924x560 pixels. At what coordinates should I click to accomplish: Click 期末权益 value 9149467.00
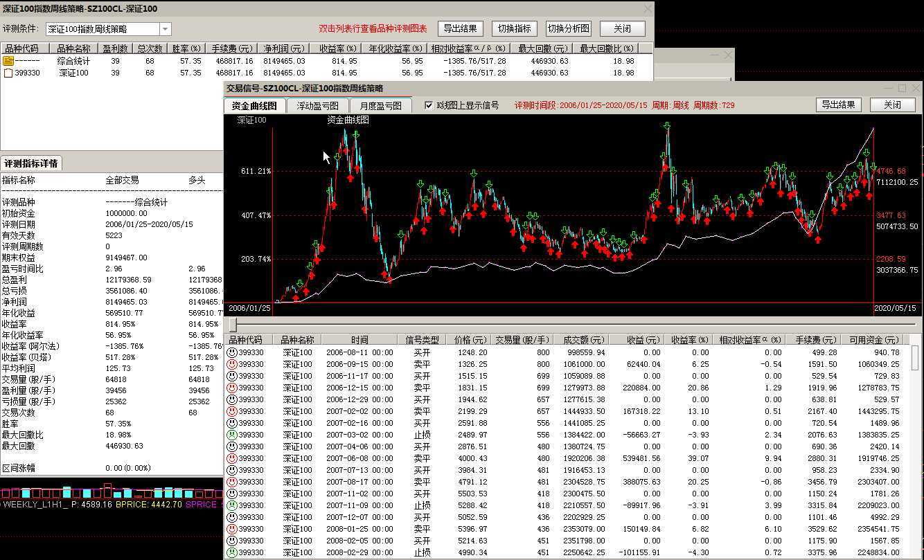(x=126, y=258)
